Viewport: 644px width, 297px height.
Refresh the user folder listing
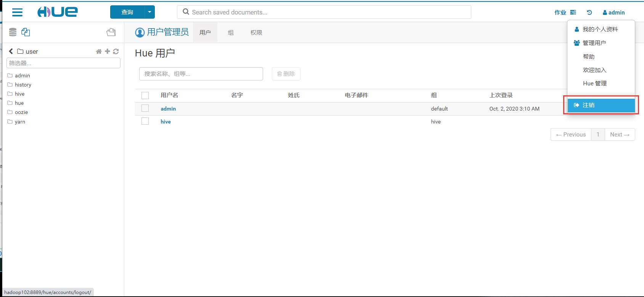click(x=116, y=51)
